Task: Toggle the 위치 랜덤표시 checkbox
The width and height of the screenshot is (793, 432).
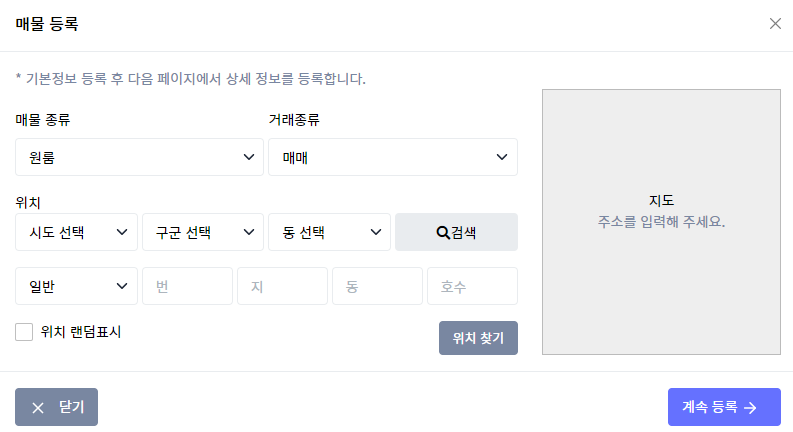Action: [24, 332]
